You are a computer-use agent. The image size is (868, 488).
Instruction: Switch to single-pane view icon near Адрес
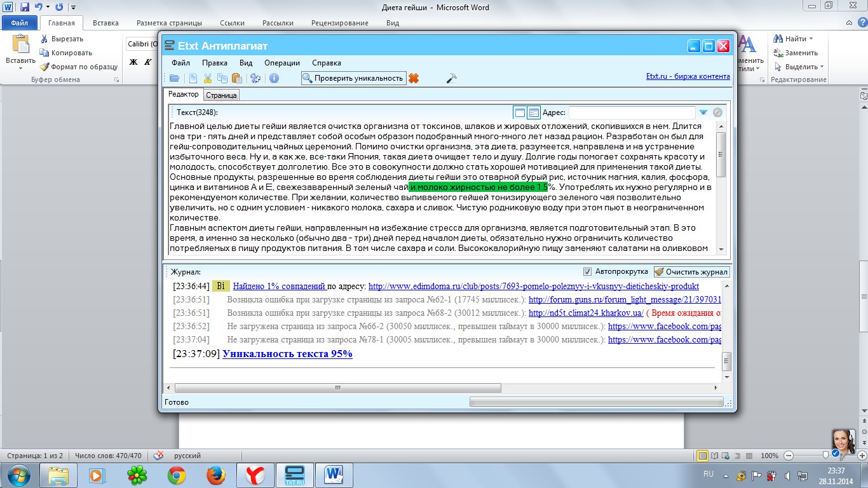click(x=520, y=112)
